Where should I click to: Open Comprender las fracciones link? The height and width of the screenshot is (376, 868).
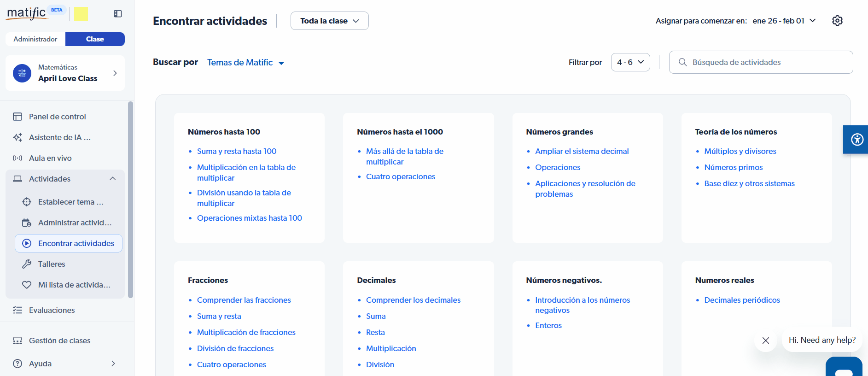coord(244,300)
